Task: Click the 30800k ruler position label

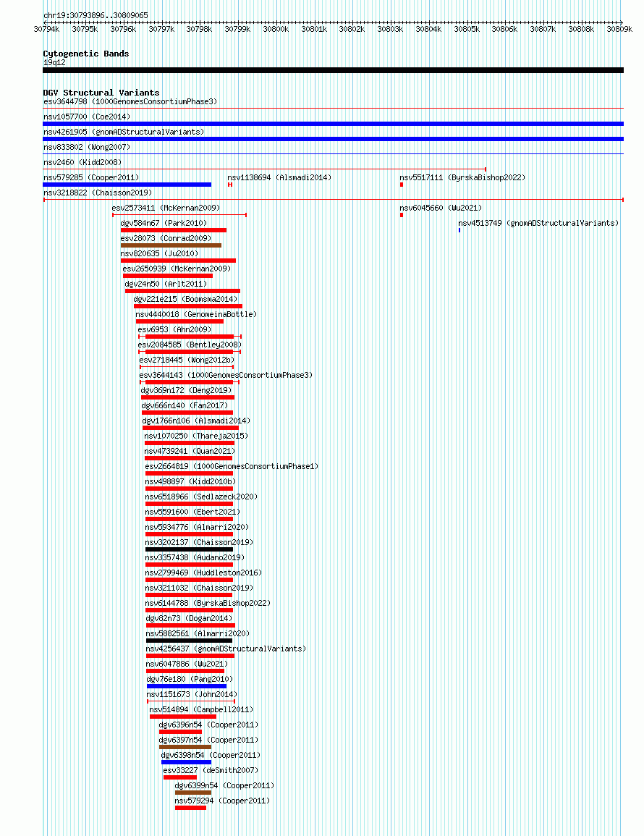Action: (276, 30)
